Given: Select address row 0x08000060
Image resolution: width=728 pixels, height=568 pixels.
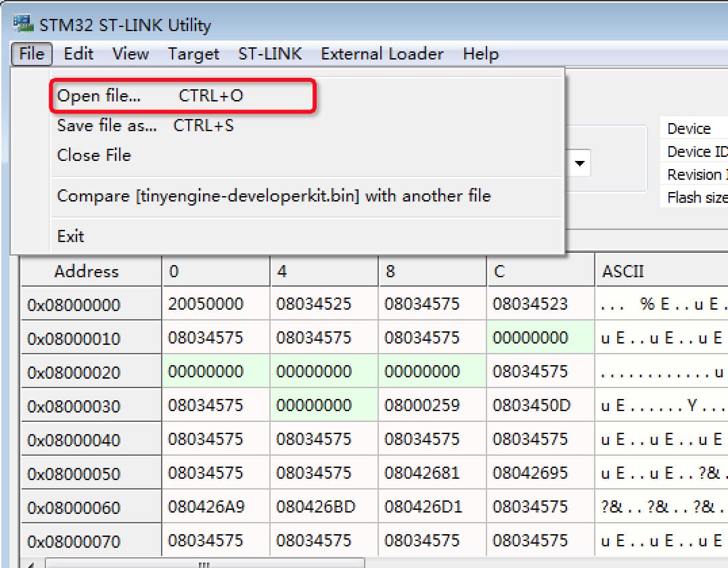Looking at the screenshot, I should tap(91, 507).
